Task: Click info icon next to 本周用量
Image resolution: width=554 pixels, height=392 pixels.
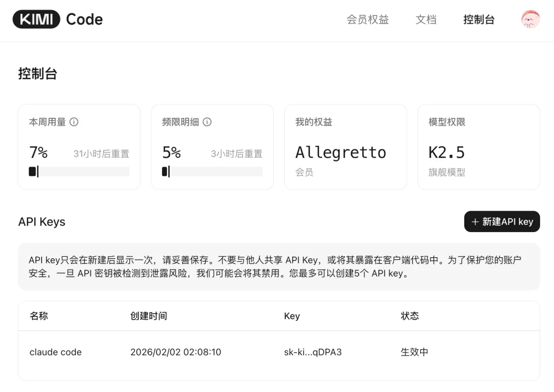Action: pos(74,122)
